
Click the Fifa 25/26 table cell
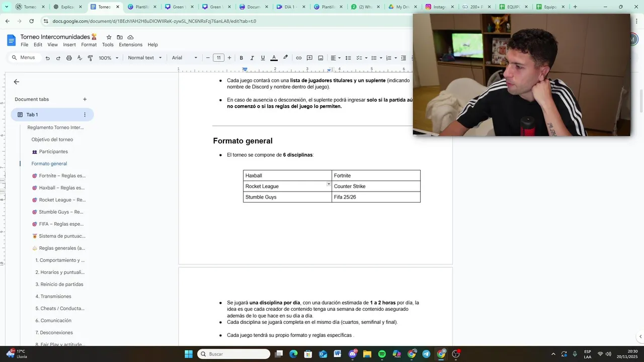pos(376,197)
